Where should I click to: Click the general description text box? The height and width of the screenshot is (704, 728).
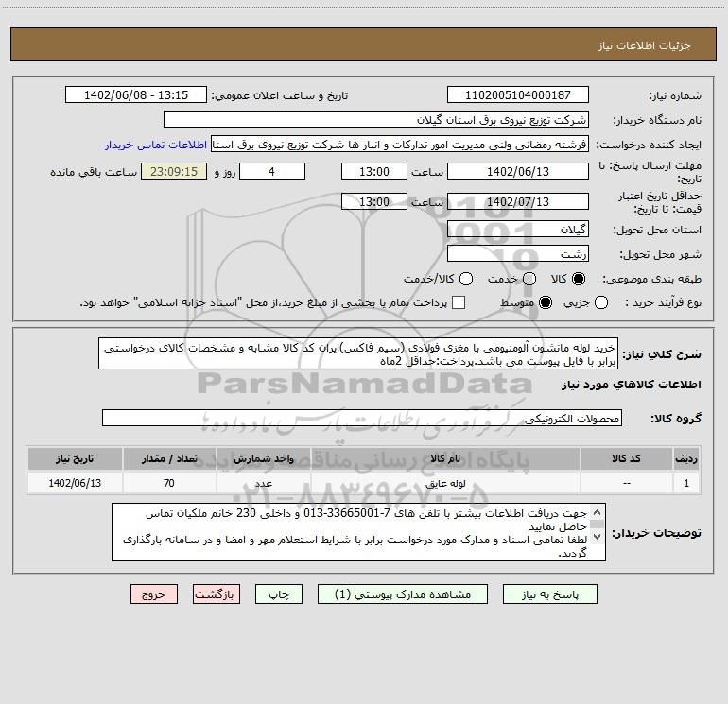click(x=358, y=354)
